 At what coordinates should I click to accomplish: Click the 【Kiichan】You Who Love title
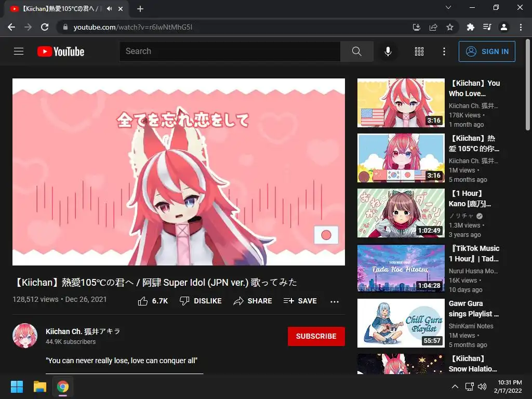[x=474, y=88]
